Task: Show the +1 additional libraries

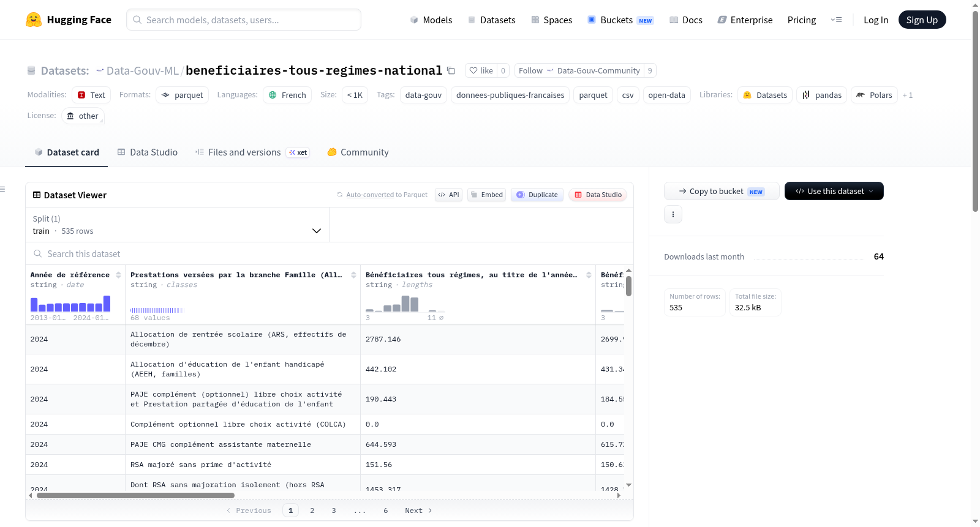Action: [x=907, y=95]
